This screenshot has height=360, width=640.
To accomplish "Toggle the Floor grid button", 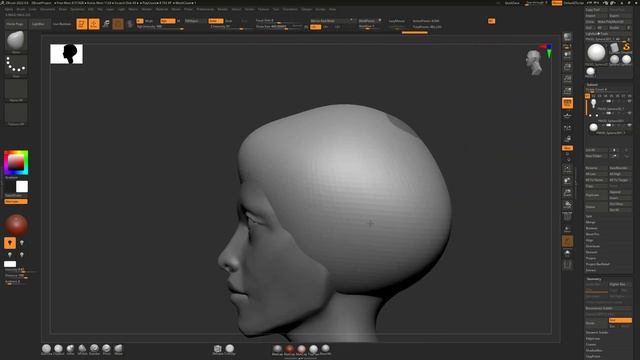I will click(x=567, y=116).
